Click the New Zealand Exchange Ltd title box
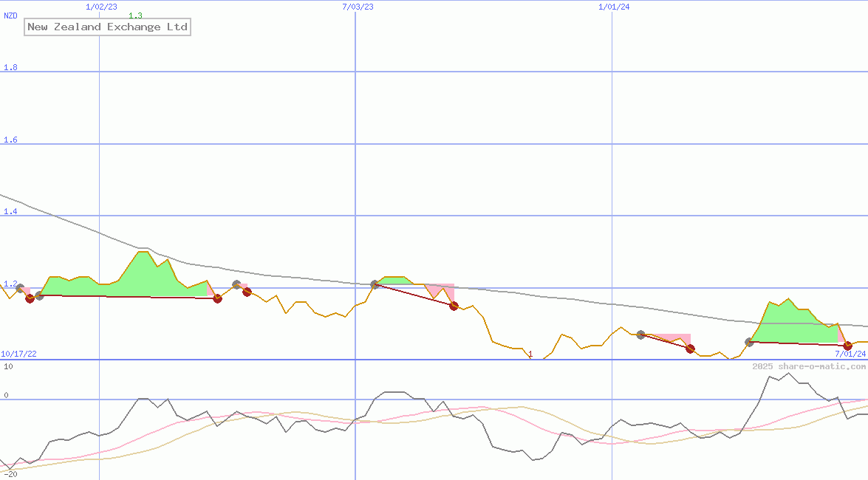The height and width of the screenshot is (480, 868). pyautogui.click(x=107, y=27)
